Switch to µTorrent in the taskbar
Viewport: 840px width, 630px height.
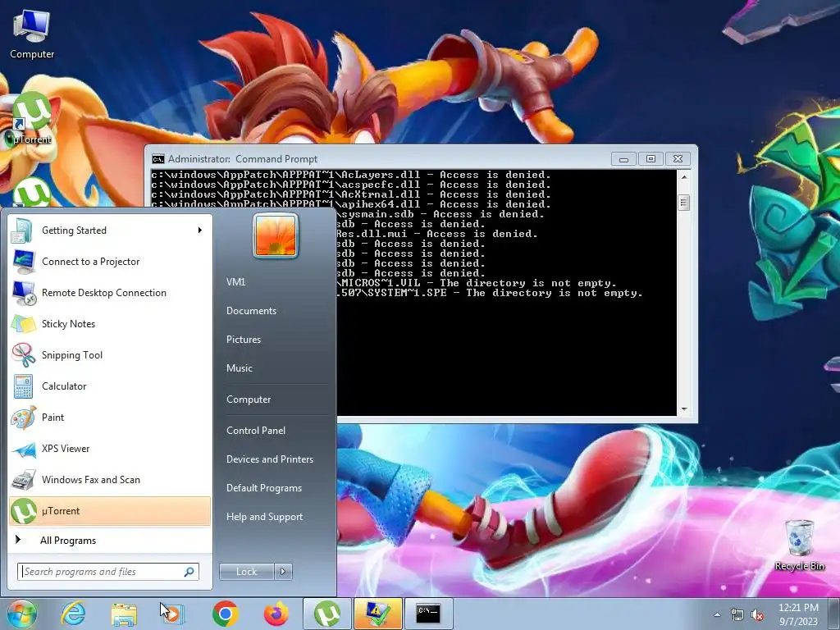point(326,614)
